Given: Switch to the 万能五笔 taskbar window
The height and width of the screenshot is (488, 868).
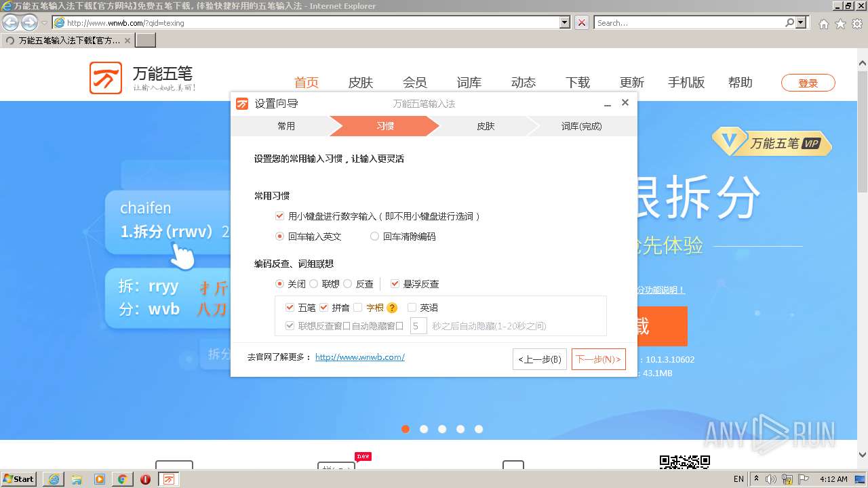Looking at the screenshot, I should tap(169, 479).
